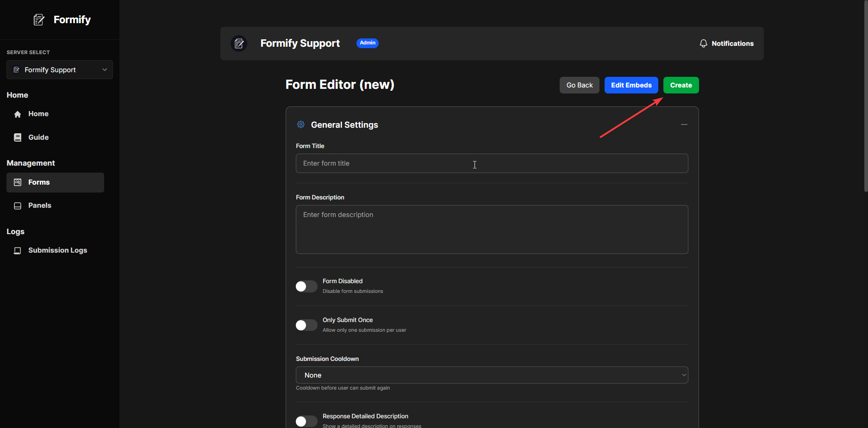
Task: Click the Formify Support server avatar icon
Action: point(239,43)
